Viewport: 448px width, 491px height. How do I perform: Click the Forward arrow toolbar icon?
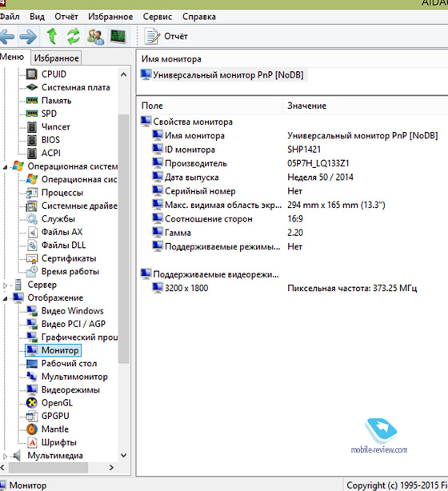28,37
